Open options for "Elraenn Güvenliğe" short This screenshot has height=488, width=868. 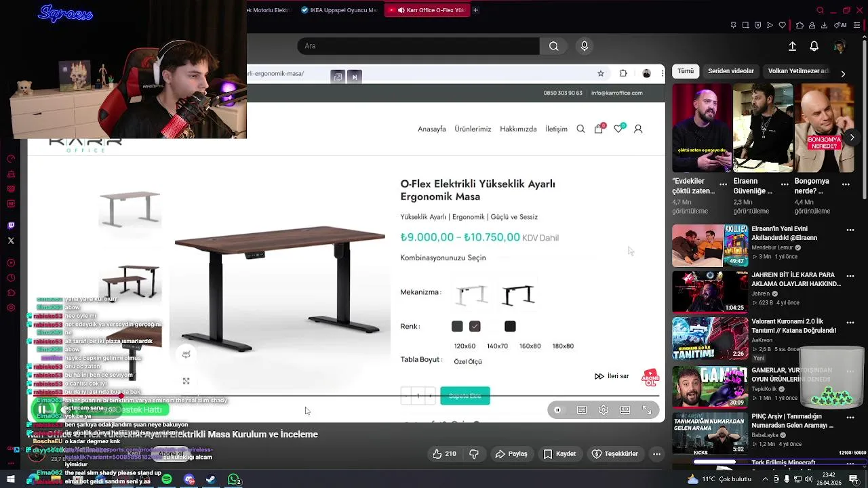(785, 184)
